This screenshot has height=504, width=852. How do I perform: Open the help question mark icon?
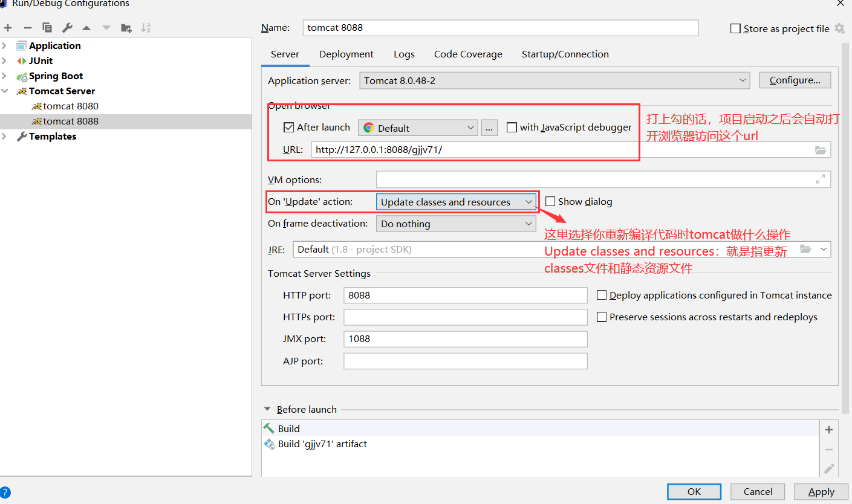click(5, 492)
